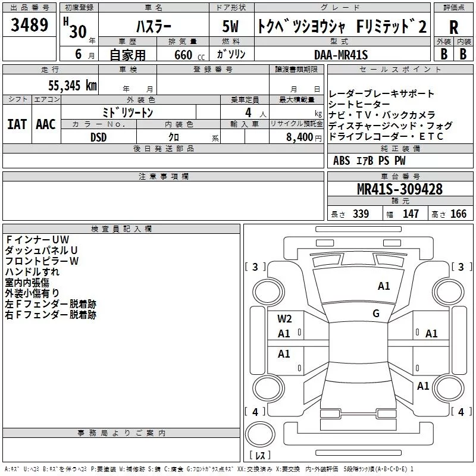Click the note 室内内張傷

pyautogui.click(x=27, y=282)
